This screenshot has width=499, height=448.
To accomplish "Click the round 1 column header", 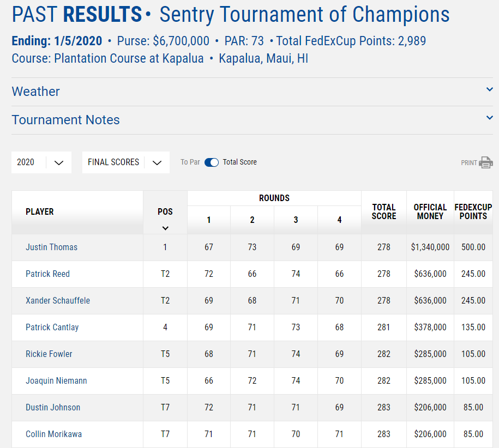I will coord(209,220).
